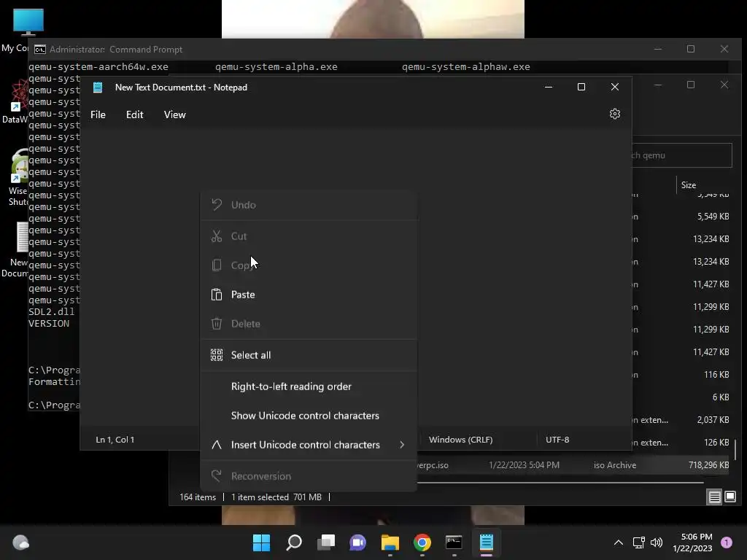Switch to Command Prompt taskbar icon
Viewport: 747px width, 560px height.
(454, 542)
